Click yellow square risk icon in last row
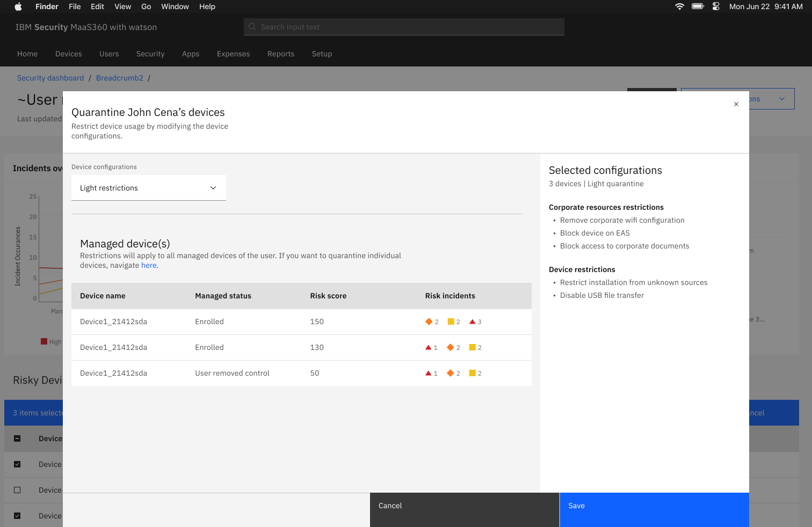 (x=473, y=374)
